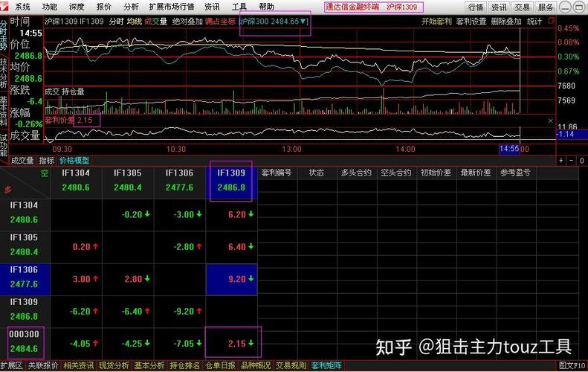Screen dimensions: 588x372
Task: Select the 基本资料 side tab
Action: coord(4,112)
